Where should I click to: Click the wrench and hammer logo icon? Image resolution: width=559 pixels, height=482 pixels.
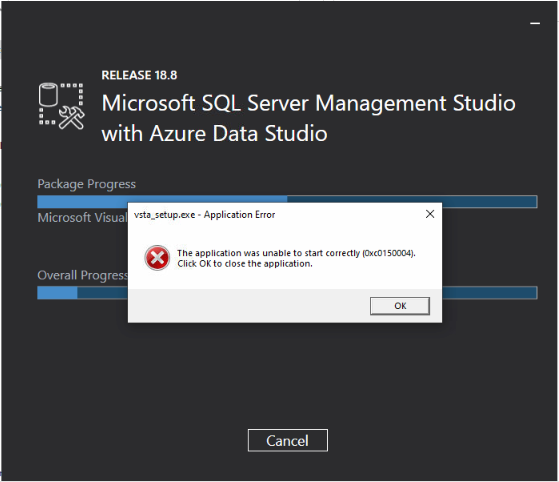[71, 117]
